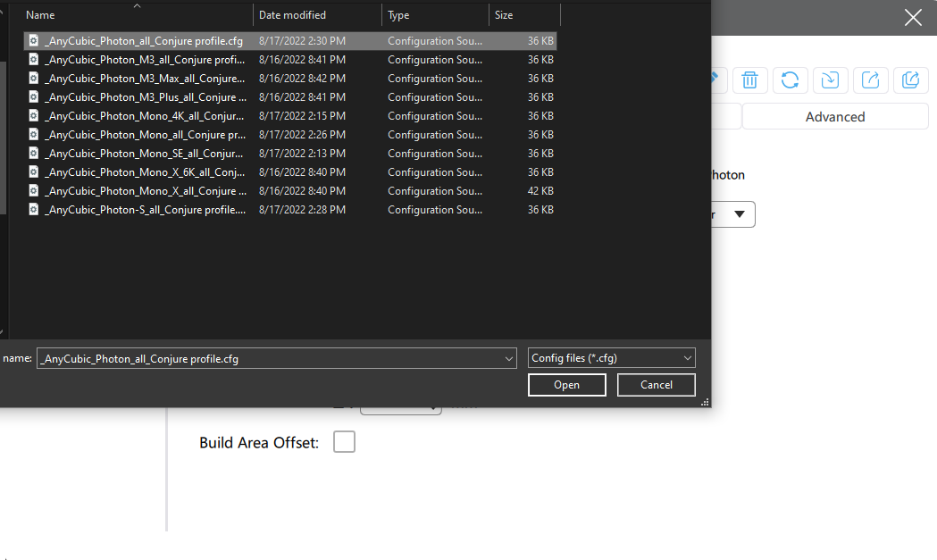Viewport: 937px width, 560px height.
Task: Switch to the Advanced tab
Action: [835, 116]
